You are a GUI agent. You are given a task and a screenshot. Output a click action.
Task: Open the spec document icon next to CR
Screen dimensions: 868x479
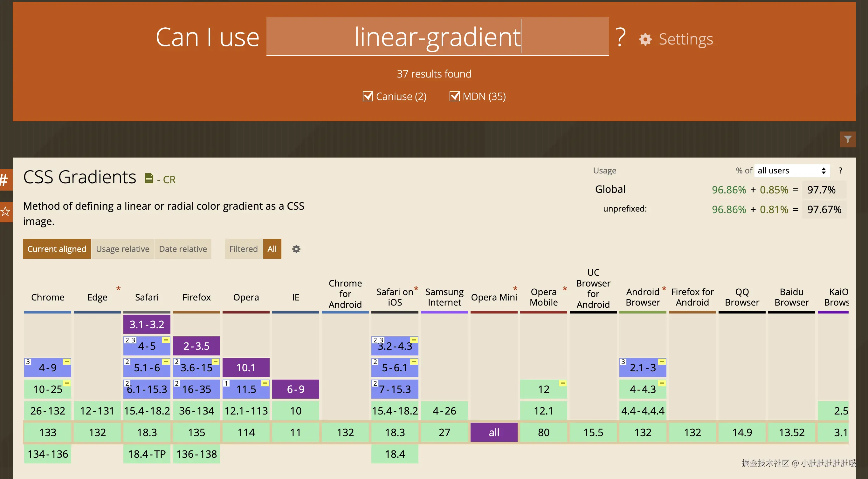pyautogui.click(x=148, y=178)
